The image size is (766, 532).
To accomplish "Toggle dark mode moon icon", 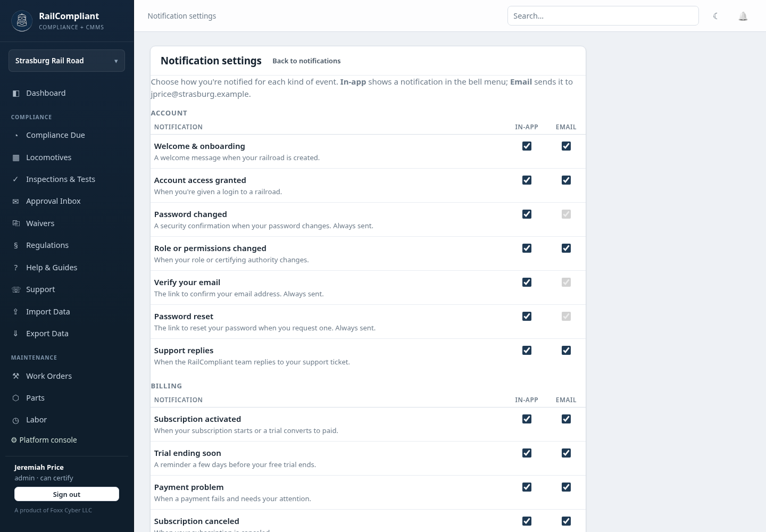I will 716,16.
